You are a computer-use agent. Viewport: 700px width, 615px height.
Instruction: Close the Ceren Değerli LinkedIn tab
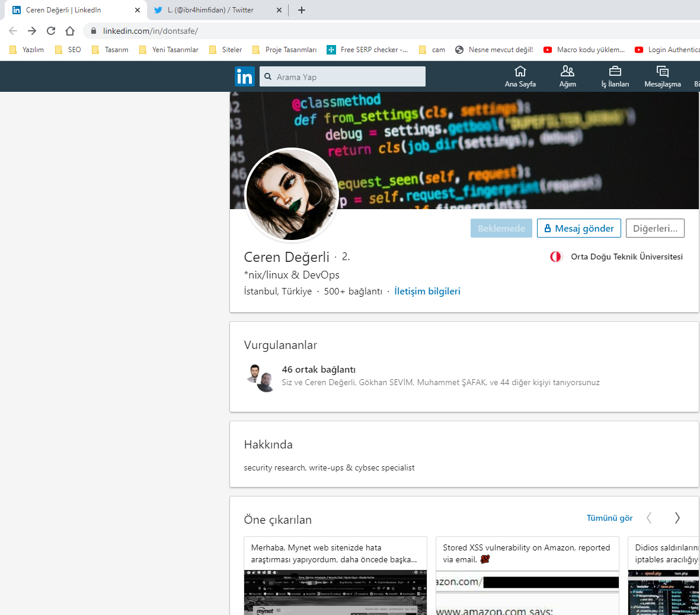tap(138, 10)
